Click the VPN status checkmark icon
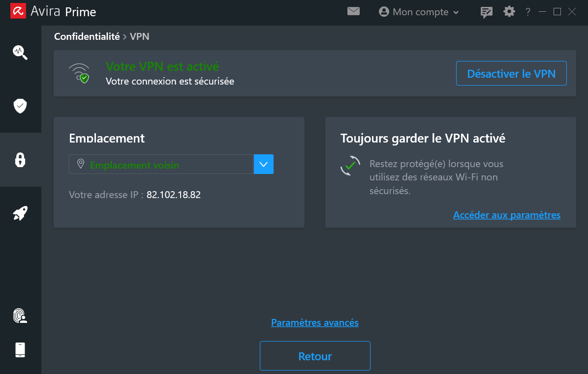The image size is (588, 374). pos(80,73)
